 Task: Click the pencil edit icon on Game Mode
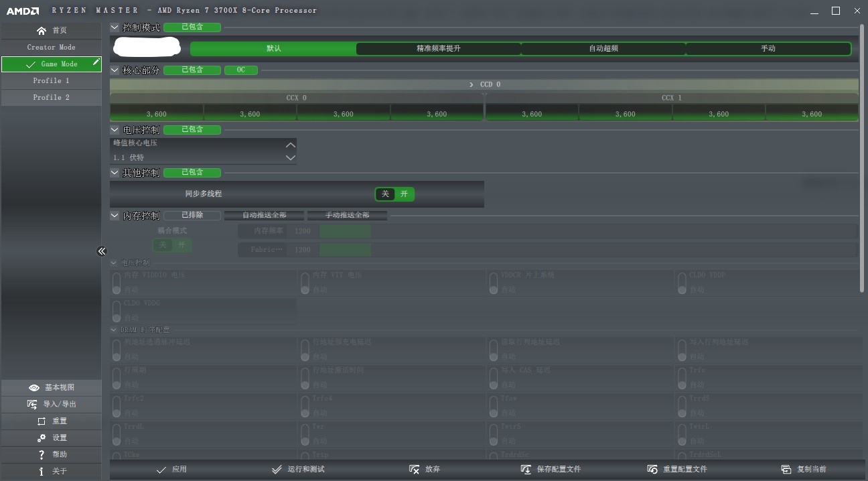pyautogui.click(x=96, y=62)
